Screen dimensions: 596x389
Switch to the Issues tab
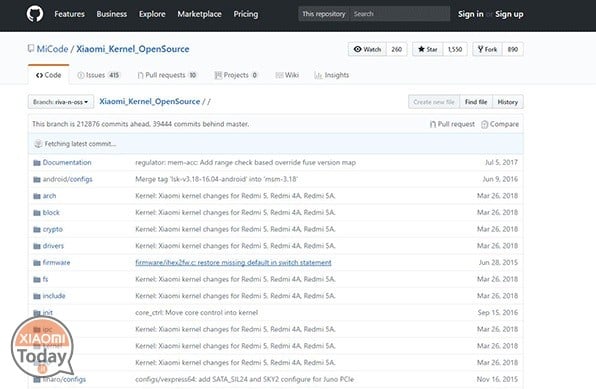click(98, 75)
